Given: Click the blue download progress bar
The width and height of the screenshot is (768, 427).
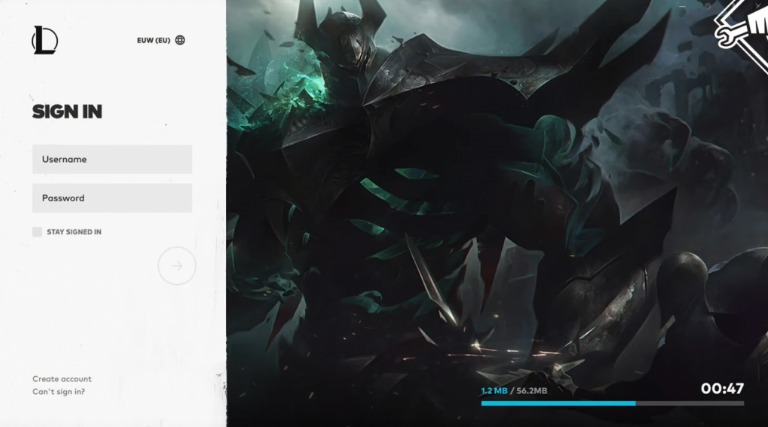Looking at the screenshot, I should (x=558, y=403).
